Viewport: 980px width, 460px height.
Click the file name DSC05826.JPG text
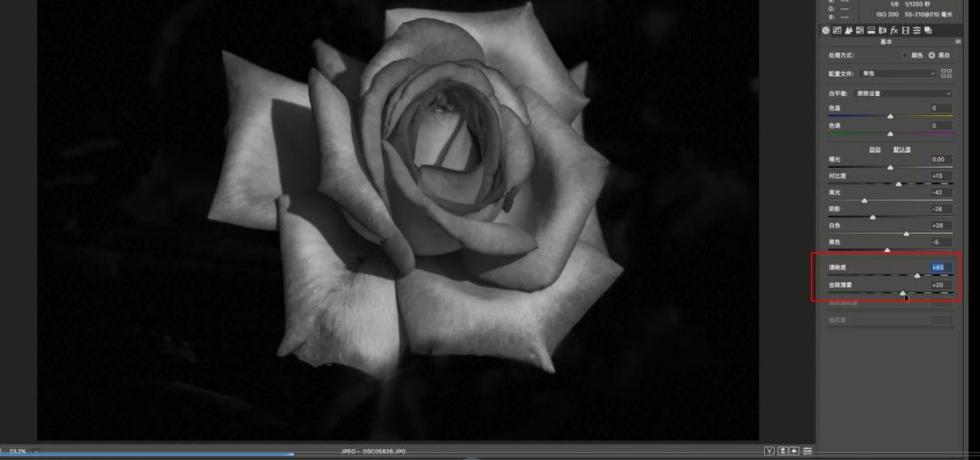pyautogui.click(x=384, y=451)
